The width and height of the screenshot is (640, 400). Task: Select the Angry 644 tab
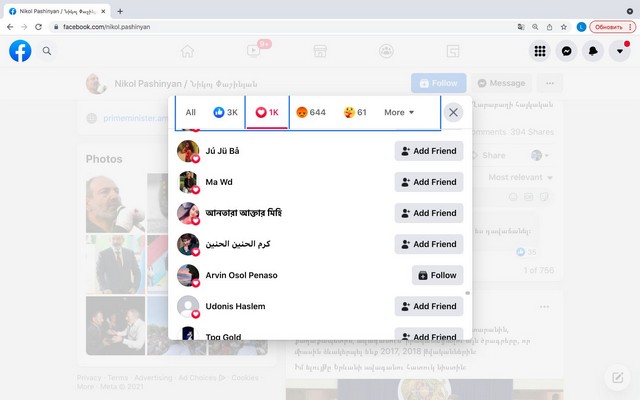point(311,112)
